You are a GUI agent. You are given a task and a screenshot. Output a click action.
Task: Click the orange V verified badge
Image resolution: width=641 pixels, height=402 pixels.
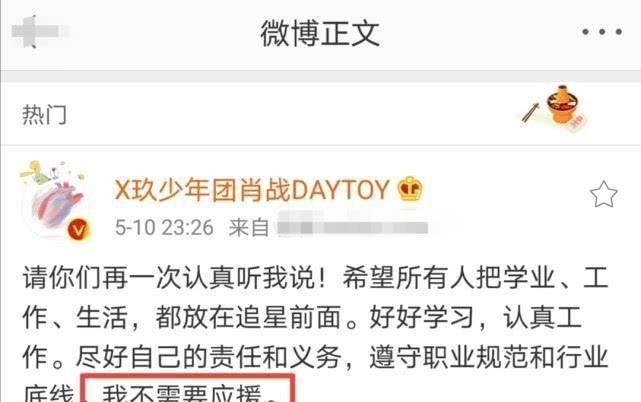78,229
